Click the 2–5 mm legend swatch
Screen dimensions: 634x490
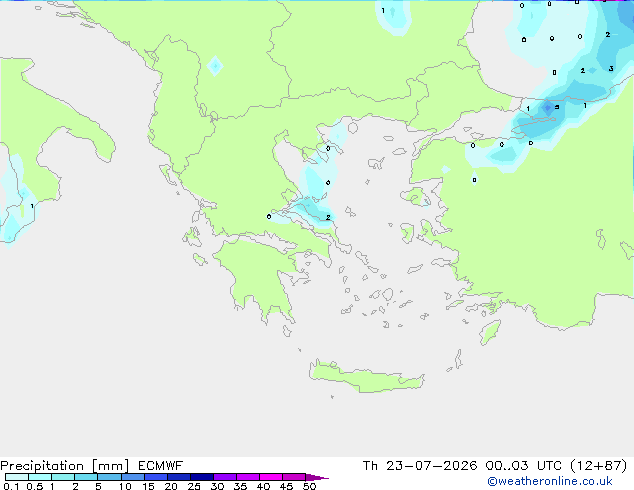pyautogui.click(x=86, y=477)
